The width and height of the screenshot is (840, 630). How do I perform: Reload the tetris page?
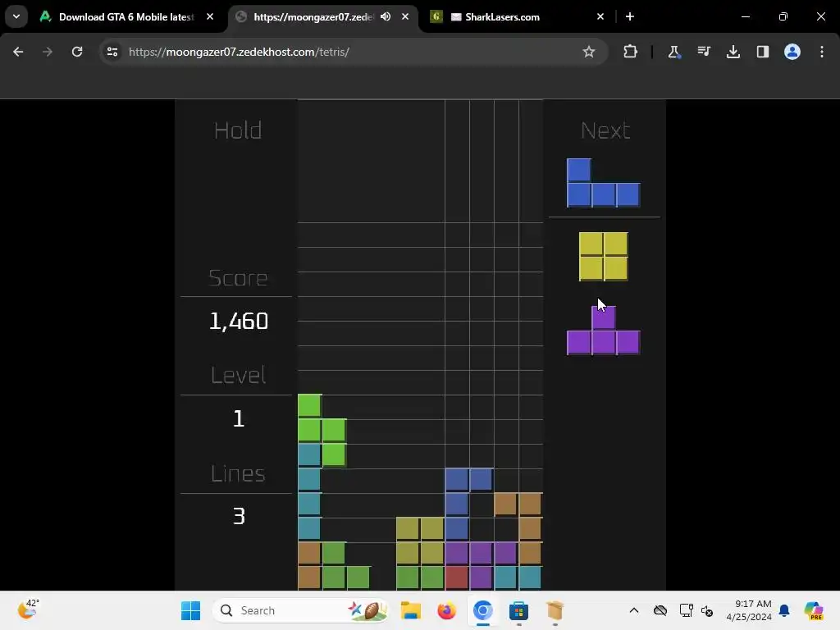[x=77, y=52]
